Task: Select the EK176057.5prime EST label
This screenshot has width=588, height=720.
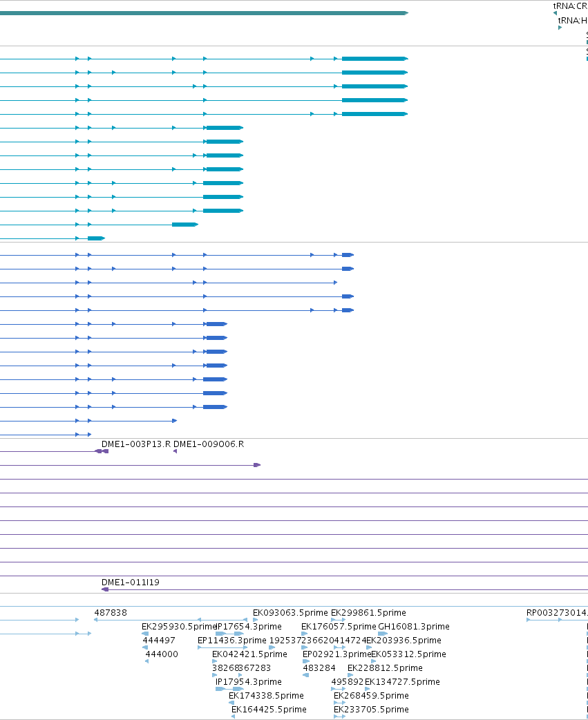Action: pyautogui.click(x=339, y=626)
